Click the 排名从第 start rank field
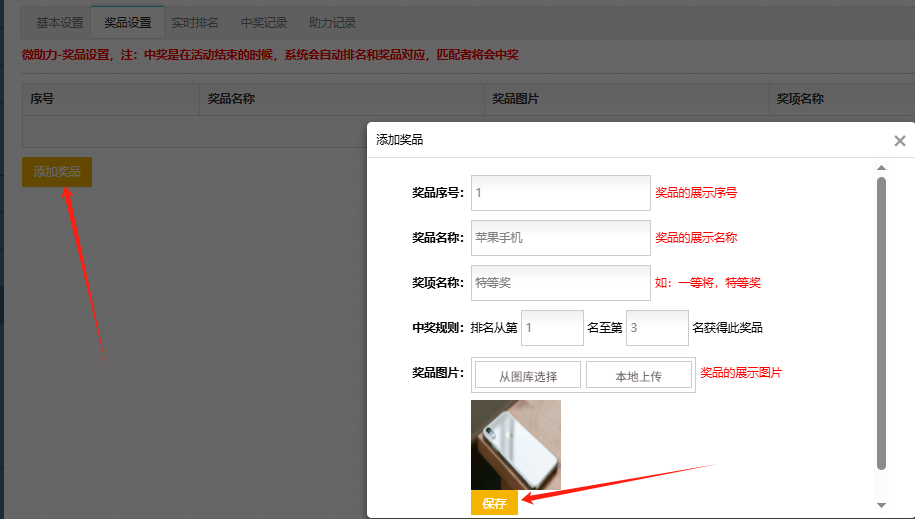Image resolution: width=915 pixels, height=519 pixels. [552, 328]
